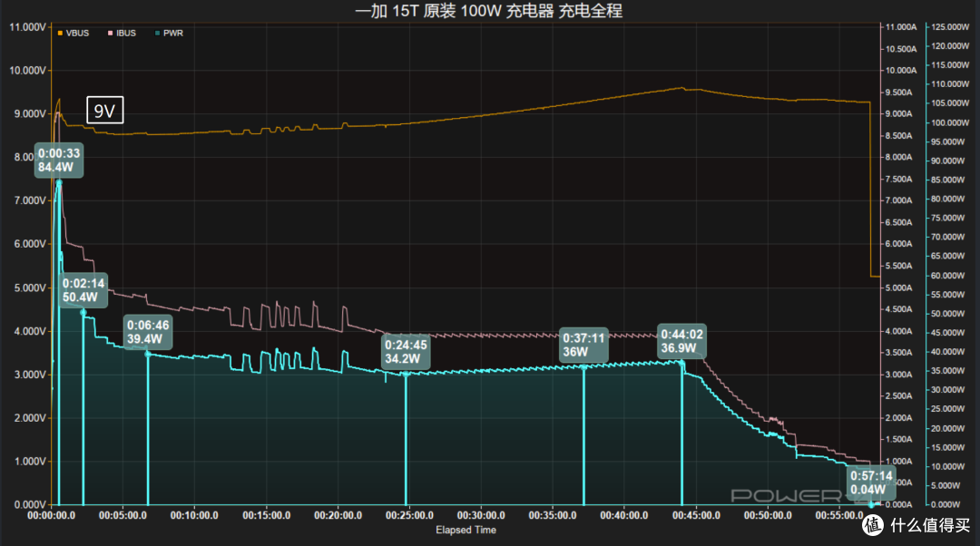
Task: Click the 6.000A current axis label
Action: click(898, 244)
